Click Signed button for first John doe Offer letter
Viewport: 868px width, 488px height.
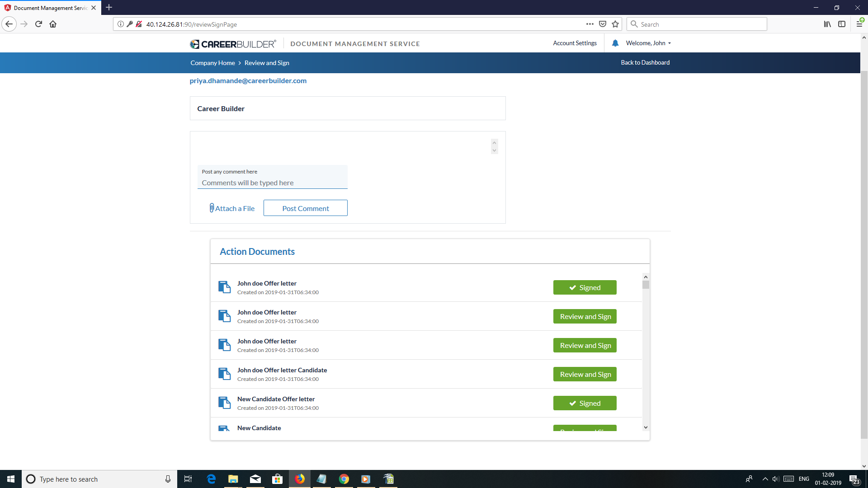(x=585, y=287)
